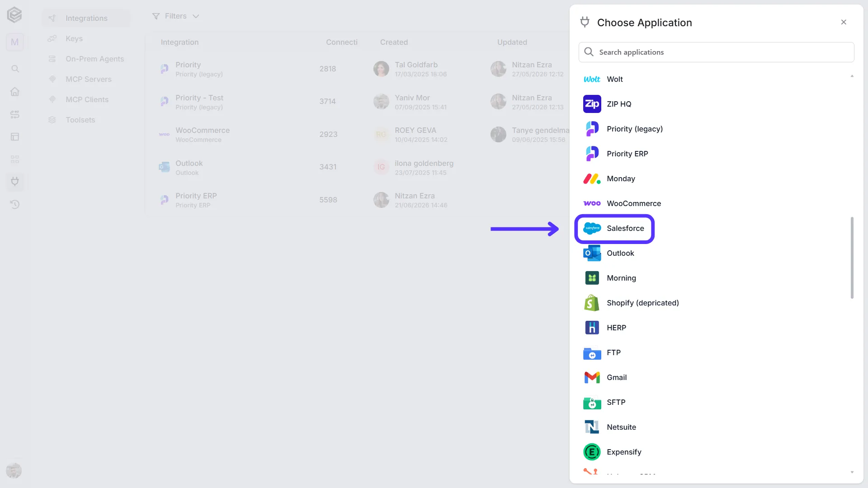Click the Integration column header
Viewport: 868px width, 488px height.
pyautogui.click(x=179, y=42)
